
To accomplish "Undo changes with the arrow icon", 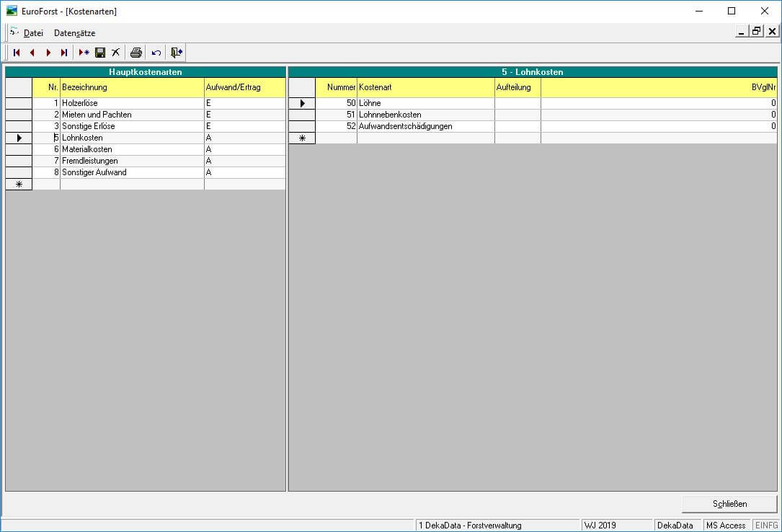I will [x=156, y=53].
